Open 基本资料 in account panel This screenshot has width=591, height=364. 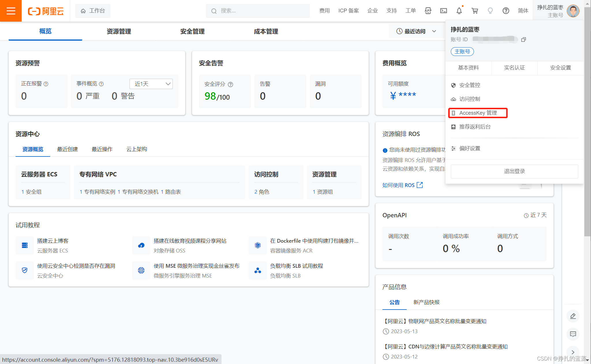coord(468,68)
